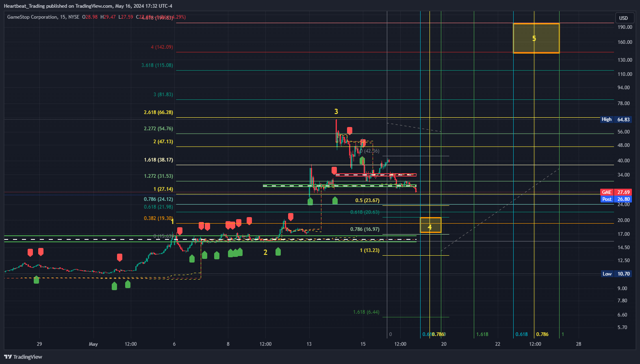Click the 2.272 (54.76) extension label
This screenshot has width=640, height=364.
[158, 129]
